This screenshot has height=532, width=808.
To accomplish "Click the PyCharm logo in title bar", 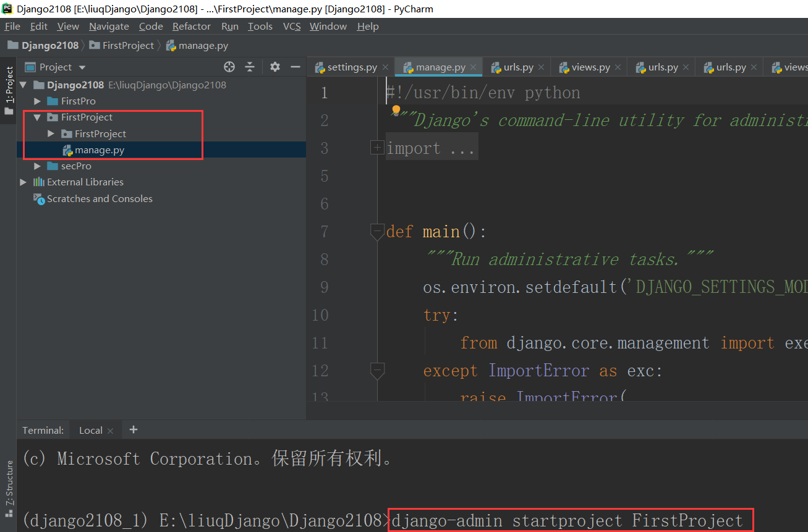I will tap(7, 9).
